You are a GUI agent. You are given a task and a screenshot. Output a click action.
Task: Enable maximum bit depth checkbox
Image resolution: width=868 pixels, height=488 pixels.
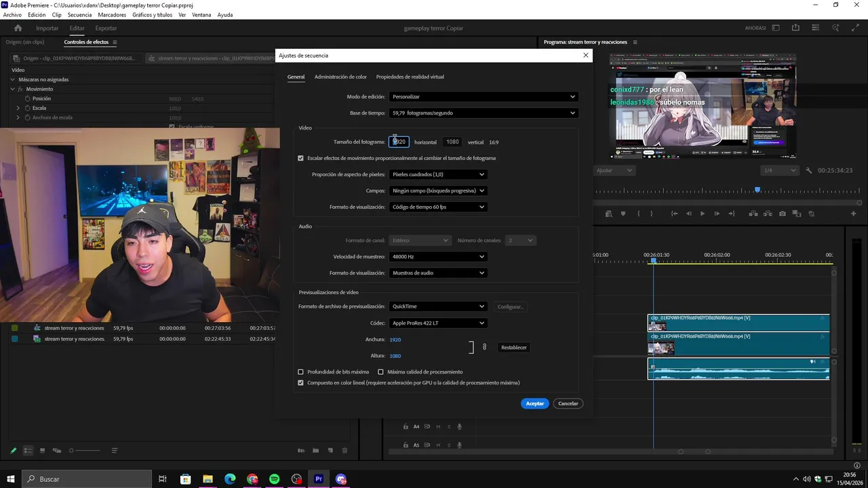(x=301, y=371)
